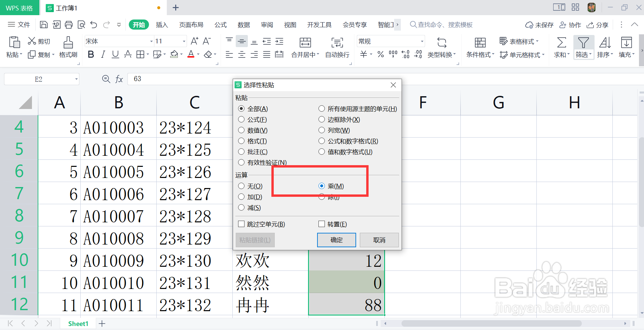Click the 分享 share button
The width and height of the screenshot is (644, 330).
click(x=597, y=25)
